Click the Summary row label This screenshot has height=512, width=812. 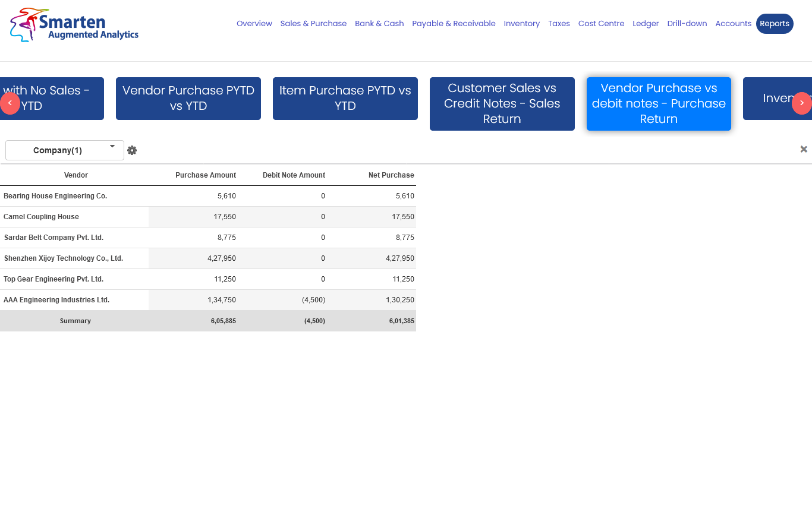(75, 321)
